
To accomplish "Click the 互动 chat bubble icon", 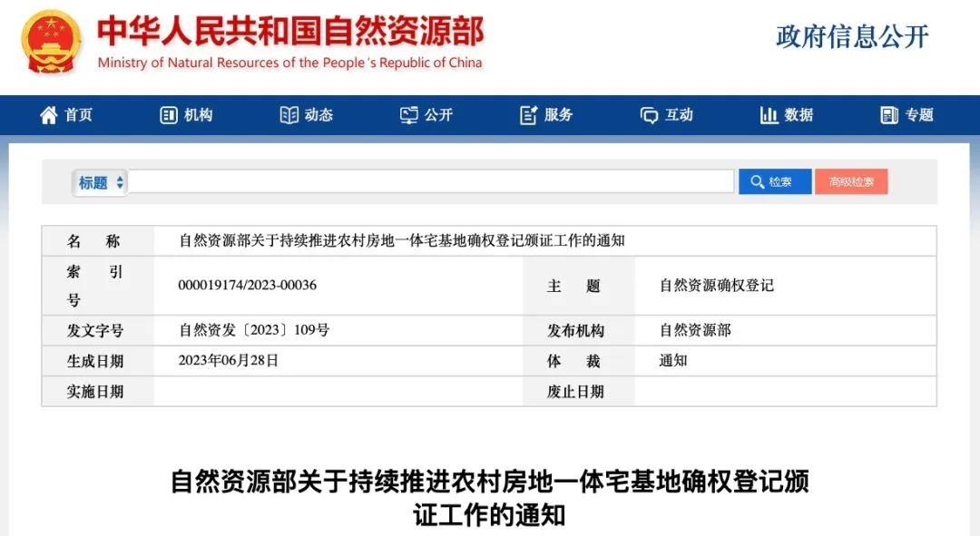I will tap(649, 115).
